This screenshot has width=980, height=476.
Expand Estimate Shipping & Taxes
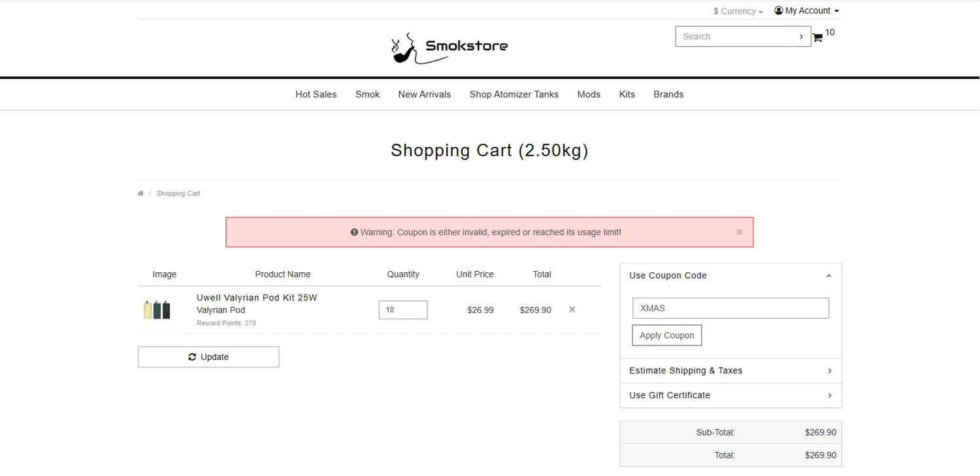pyautogui.click(x=730, y=370)
